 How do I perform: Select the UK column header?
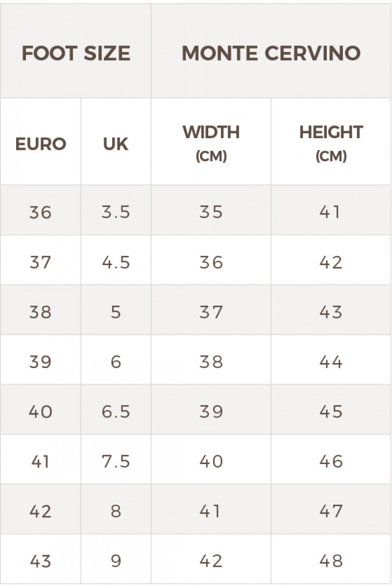pos(116,144)
